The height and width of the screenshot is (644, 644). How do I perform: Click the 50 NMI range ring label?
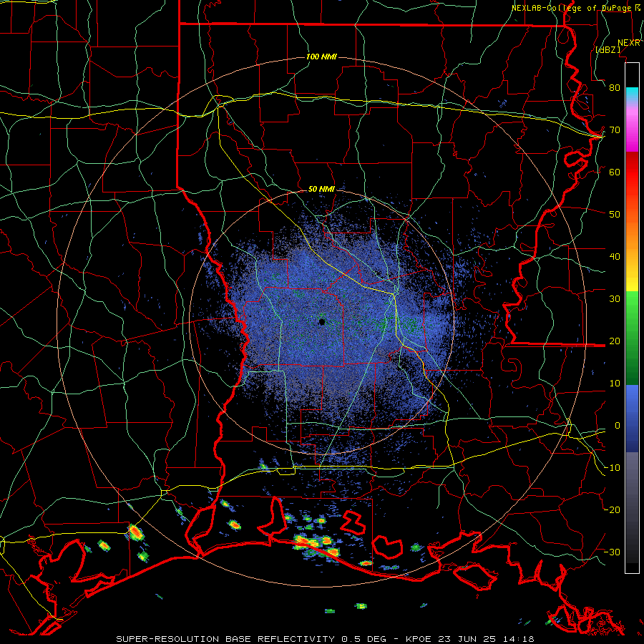point(321,189)
